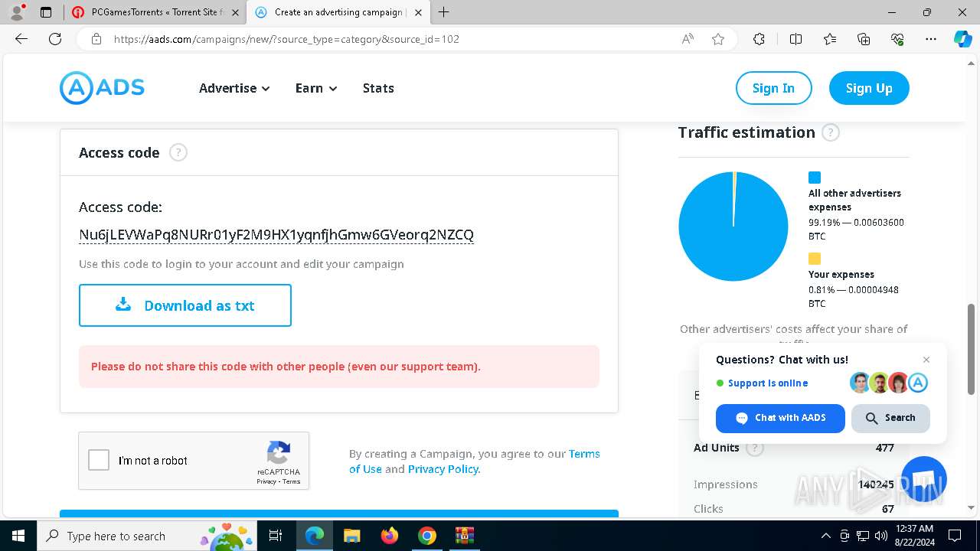Viewport: 980px width, 551px height.
Task: Click the browser back arrow
Action: pyautogui.click(x=21, y=39)
